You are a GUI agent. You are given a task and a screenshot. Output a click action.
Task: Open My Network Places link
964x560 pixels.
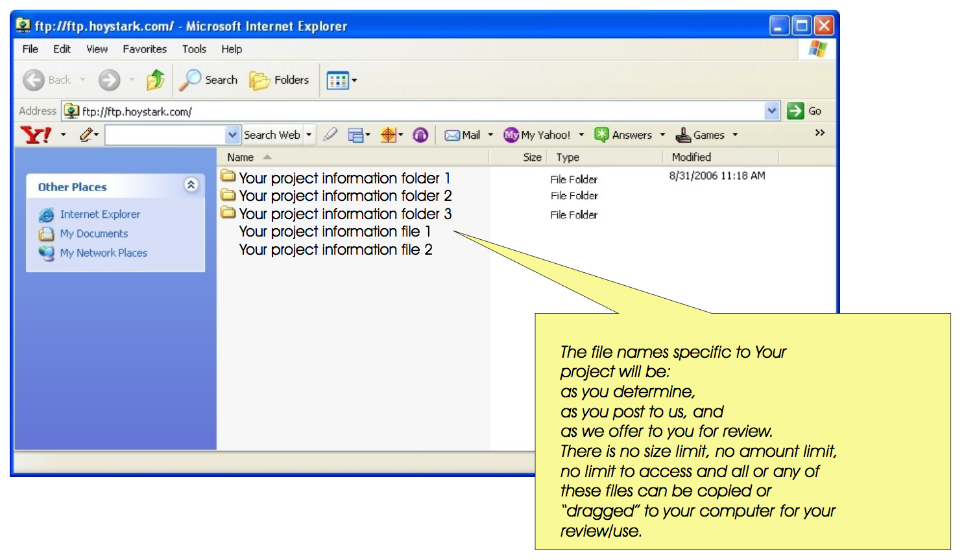click(103, 253)
